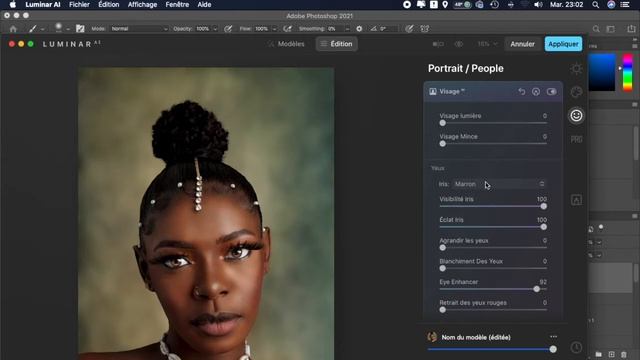640x360 pixels.
Task: Open Visage tool mask options icon
Action: click(536, 91)
